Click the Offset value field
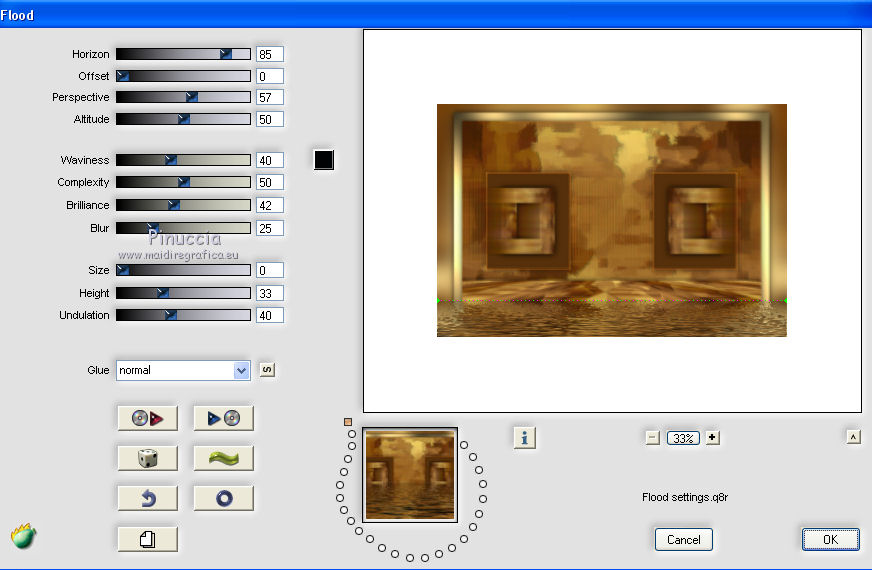 tap(270, 76)
